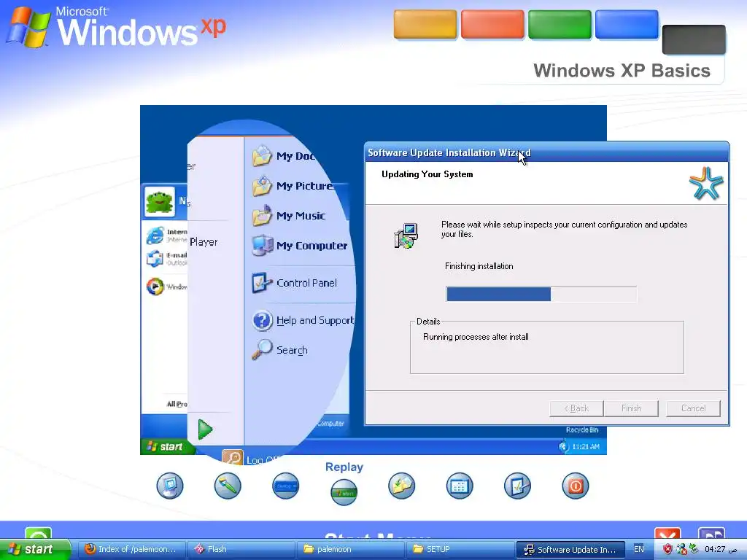Click the green section button in the tour header
Screen dimensions: 747x560
tap(560, 24)
